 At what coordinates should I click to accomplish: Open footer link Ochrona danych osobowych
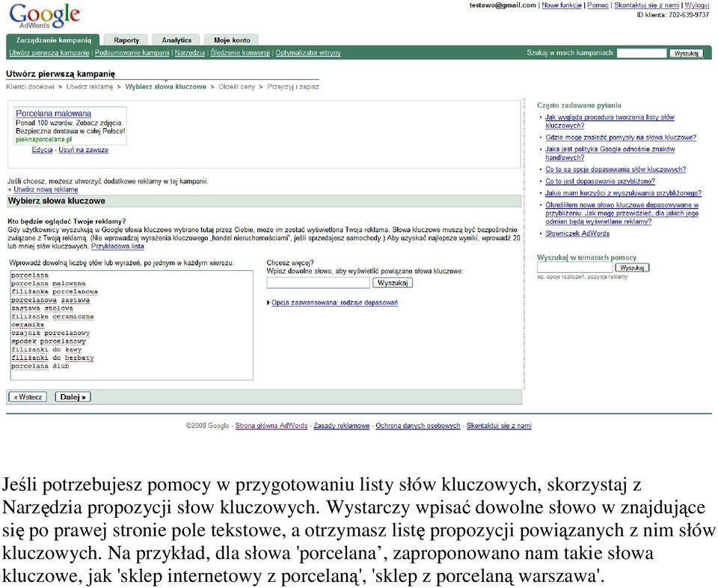[417, 426]
